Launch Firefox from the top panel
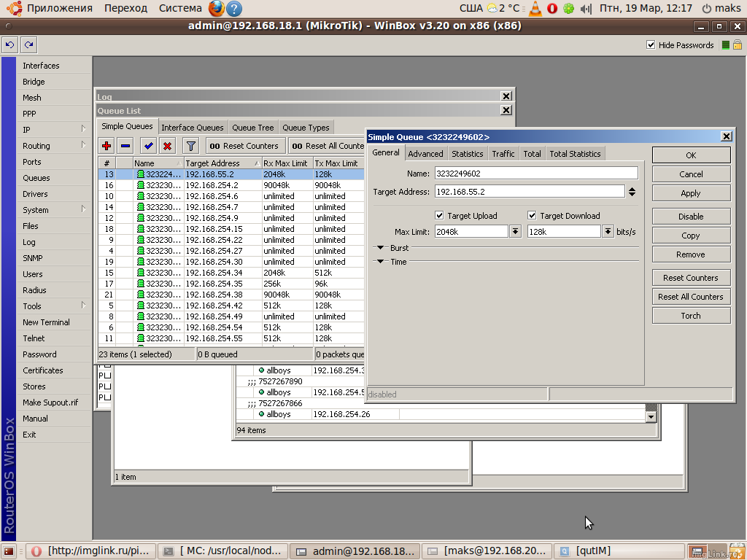Screen dimensions: 747x560 tap(216, 8)
